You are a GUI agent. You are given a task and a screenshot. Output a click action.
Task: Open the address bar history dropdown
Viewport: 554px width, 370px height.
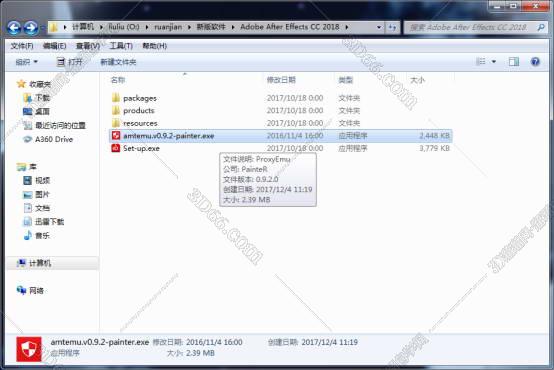(x=379, y=27)
